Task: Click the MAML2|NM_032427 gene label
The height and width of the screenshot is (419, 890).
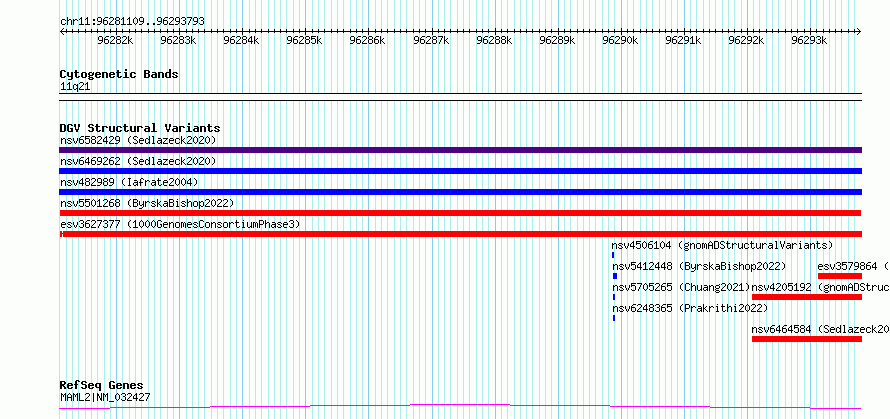Action: 106,397
